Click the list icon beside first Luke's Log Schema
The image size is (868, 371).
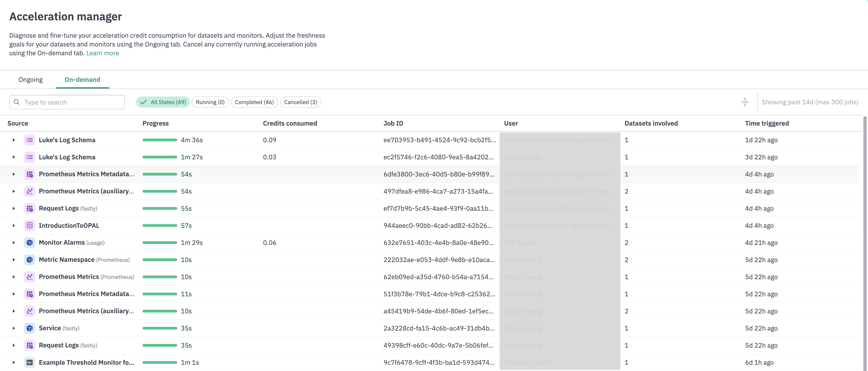tap(30, 140)
